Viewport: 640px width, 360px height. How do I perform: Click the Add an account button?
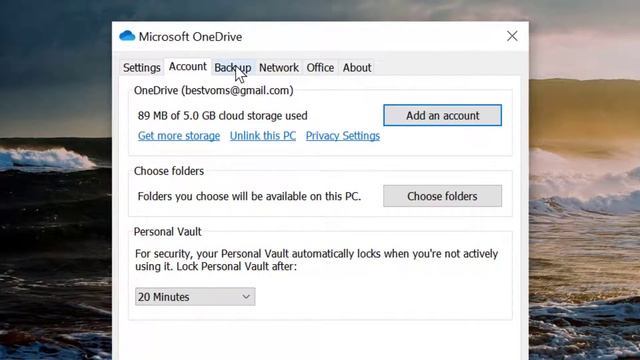coord(442,116)
